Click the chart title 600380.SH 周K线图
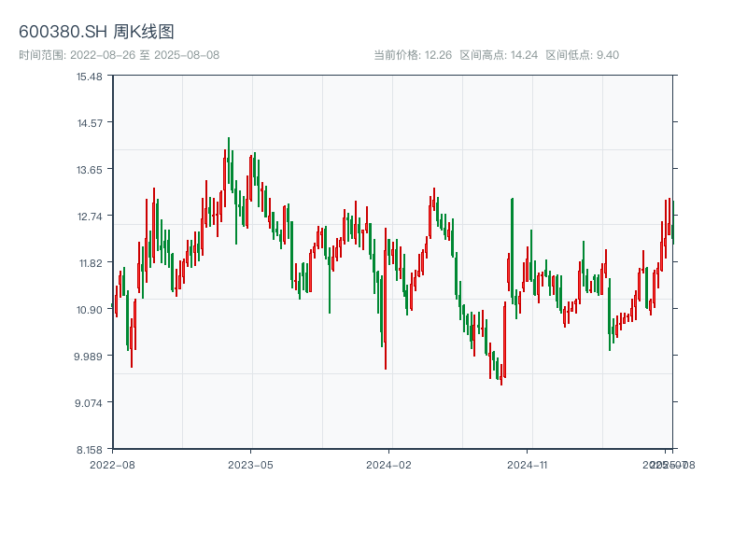Viewport: 747px width, 560px height. [x=96, y=32]
